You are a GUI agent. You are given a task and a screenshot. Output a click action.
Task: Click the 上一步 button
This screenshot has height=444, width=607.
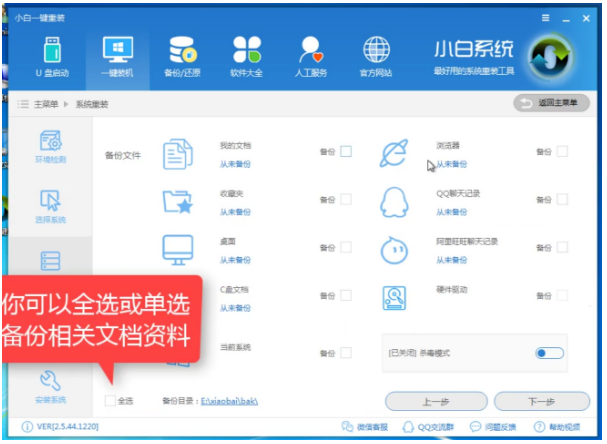tap(436, 401)
